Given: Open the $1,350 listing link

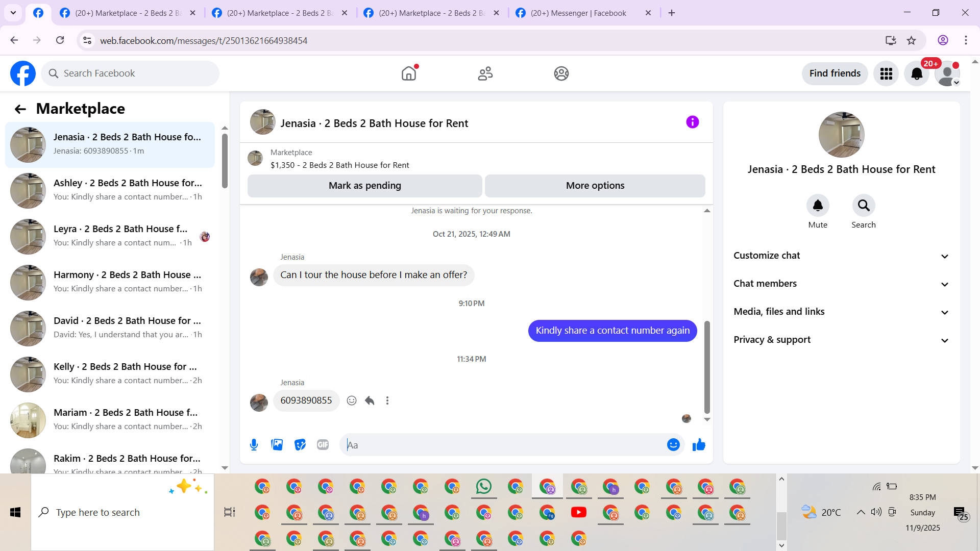Looking at the screenshot, I should (340, 165).
